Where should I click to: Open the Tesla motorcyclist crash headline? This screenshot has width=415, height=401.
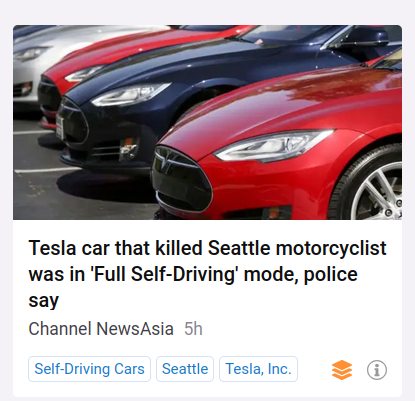207,274
